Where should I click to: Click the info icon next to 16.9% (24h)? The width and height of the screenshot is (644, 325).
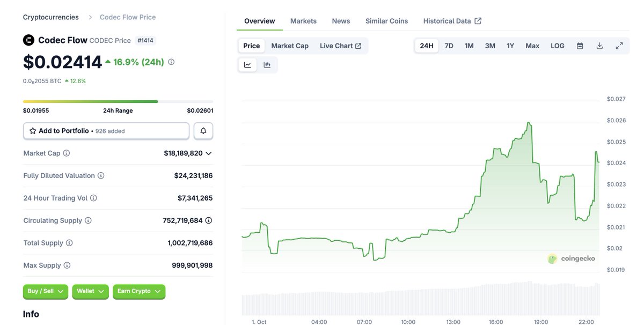click(x=171, y=62)
